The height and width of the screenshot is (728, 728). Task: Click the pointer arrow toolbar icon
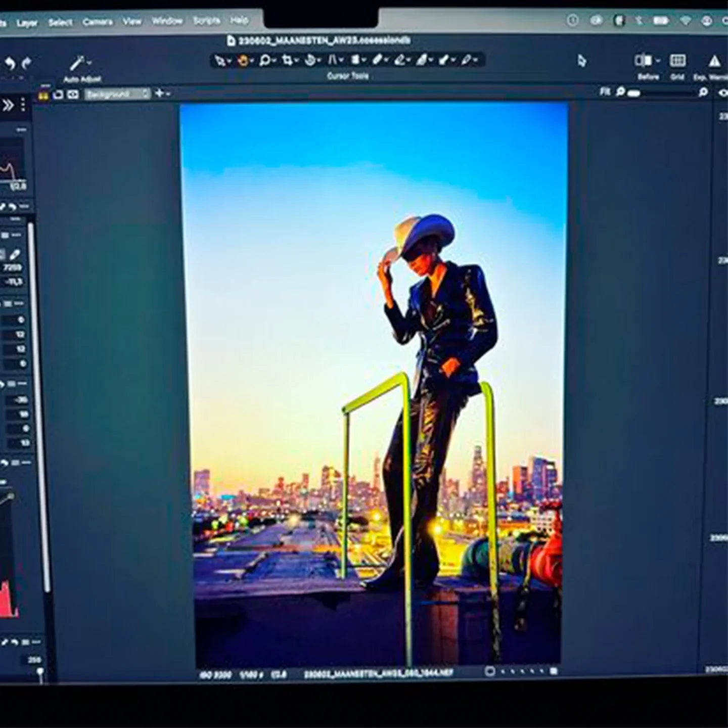point(582,61)
